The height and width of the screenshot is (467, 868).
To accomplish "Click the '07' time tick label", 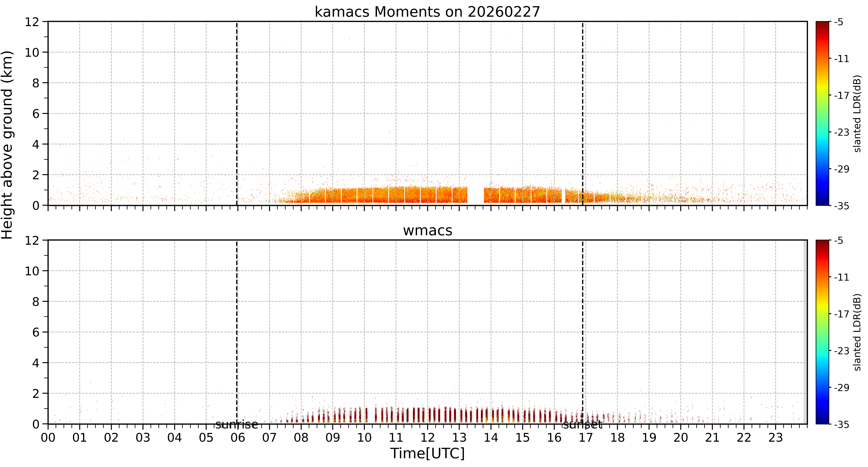I will [x=270, y=438].
